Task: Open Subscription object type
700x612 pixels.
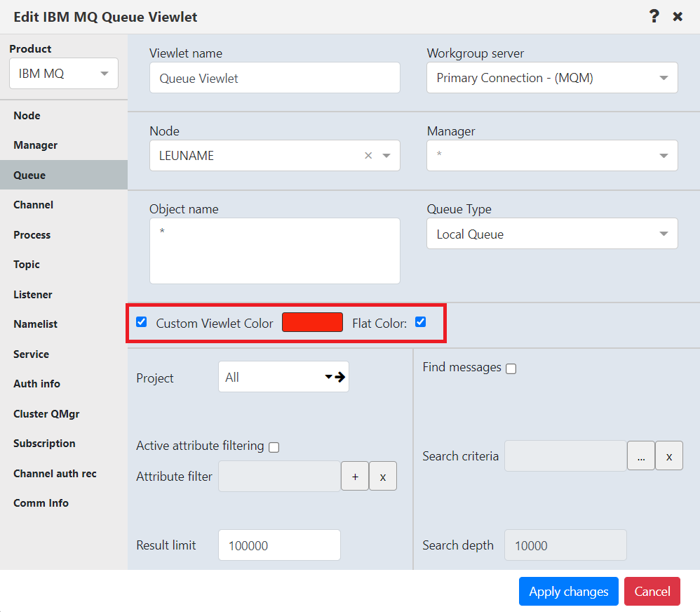Action: 64,443
